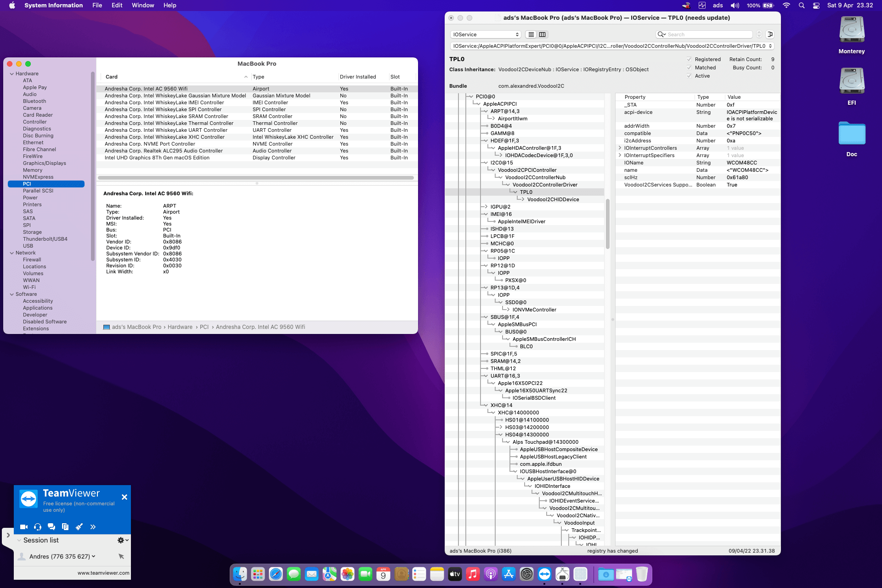882x588 pixels.
Task: Click the remote pointer arrow beside Andres
Action: point(121,556)
